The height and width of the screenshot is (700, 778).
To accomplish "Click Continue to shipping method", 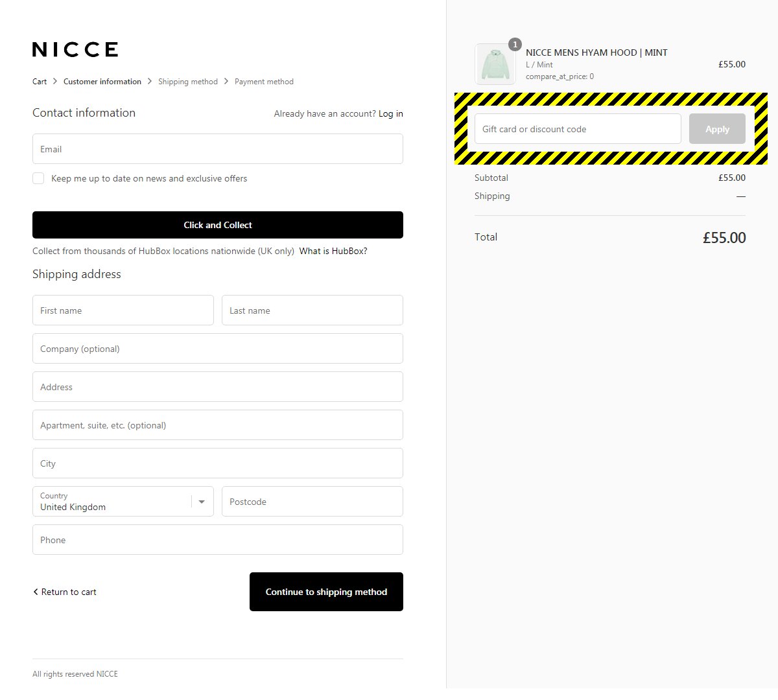I will tap(326, 592).
